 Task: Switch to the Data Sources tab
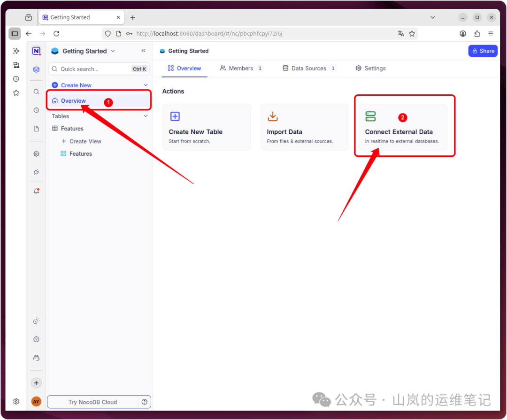pos(309,68)
